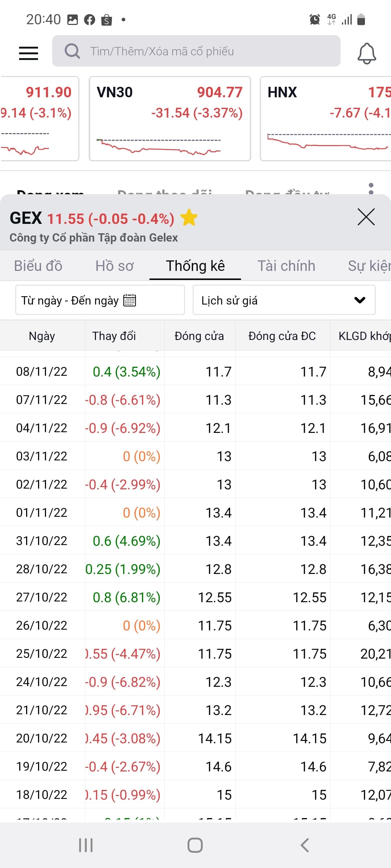Close the GEX detail panel
This screenshot has height=868, width=391.
[x=366, y=217]
